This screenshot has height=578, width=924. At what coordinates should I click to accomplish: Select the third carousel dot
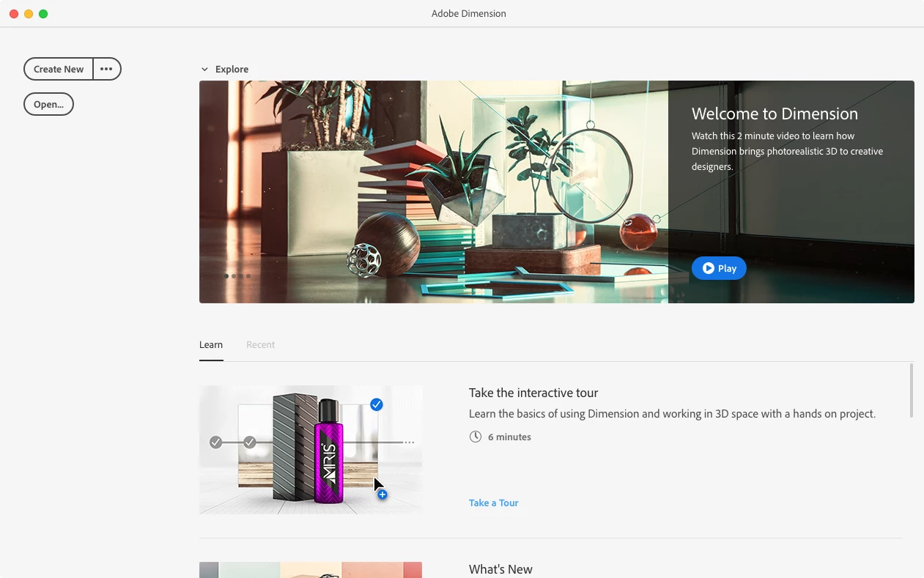pos(241,276)
